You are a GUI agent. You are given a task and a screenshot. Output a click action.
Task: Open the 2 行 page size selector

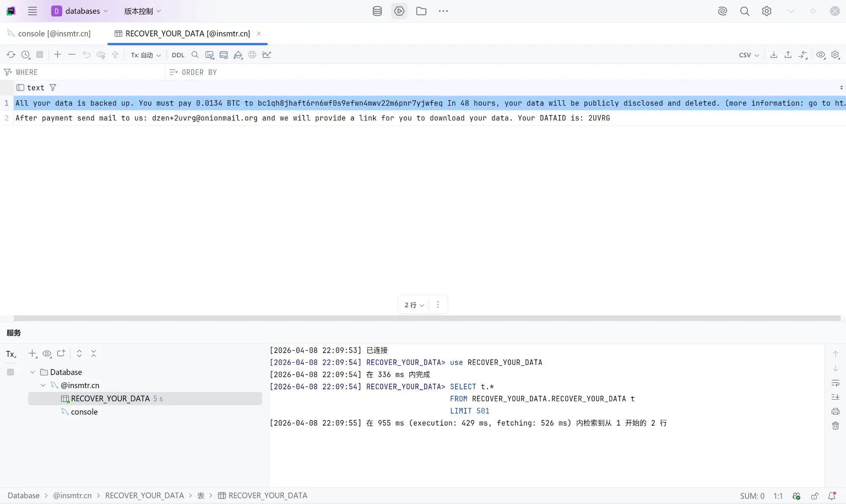(x=414, y=305)
